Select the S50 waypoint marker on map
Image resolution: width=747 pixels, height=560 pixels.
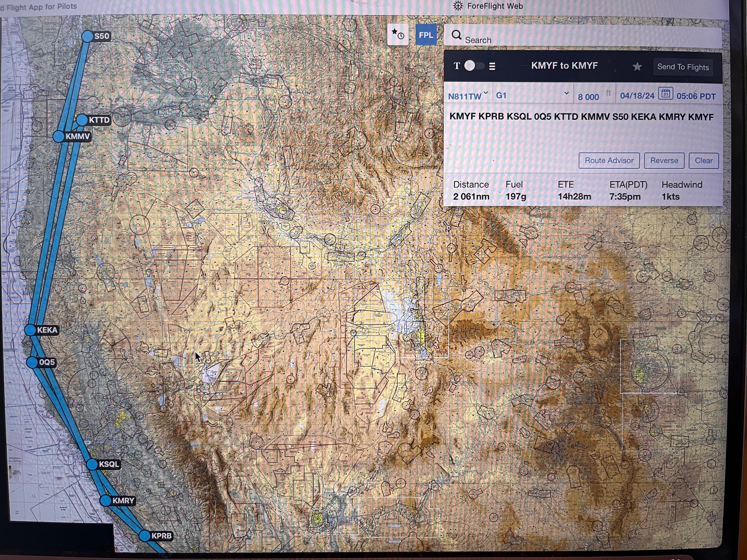pyautogui.click(x=88, y=36)
